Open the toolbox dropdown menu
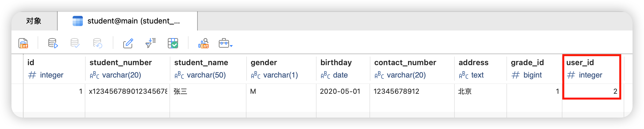This screenshot has height=129, width=644. 225,43
